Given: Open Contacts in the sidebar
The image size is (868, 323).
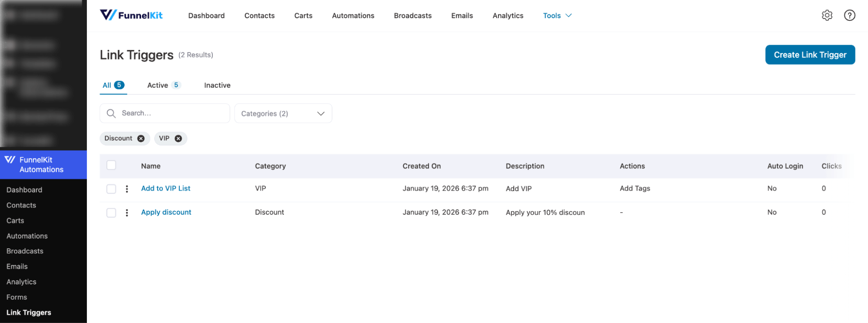Looking at the screenshot, I should click(21, 205).
